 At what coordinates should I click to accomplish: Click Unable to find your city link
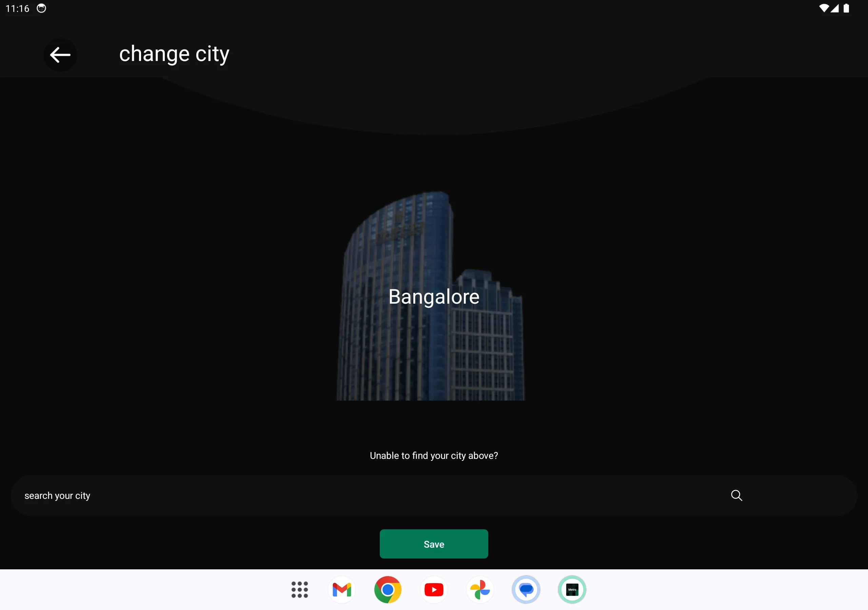[x=433, y=455]
